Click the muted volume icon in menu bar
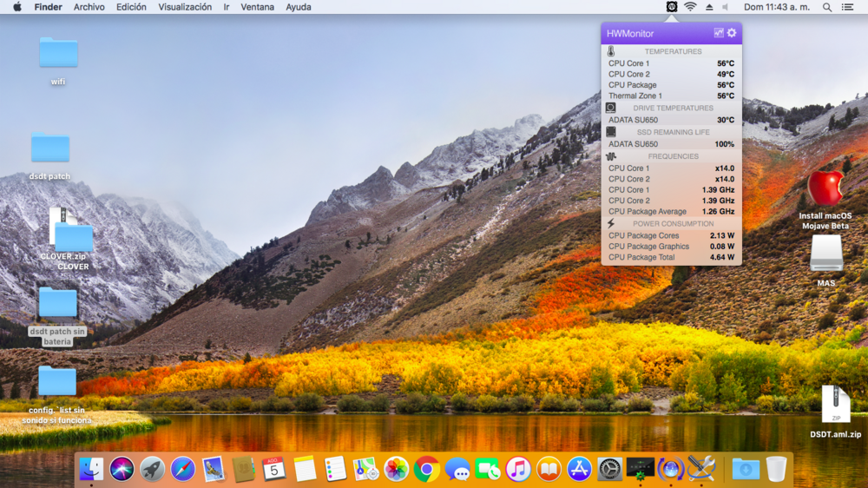 (726, 7)
